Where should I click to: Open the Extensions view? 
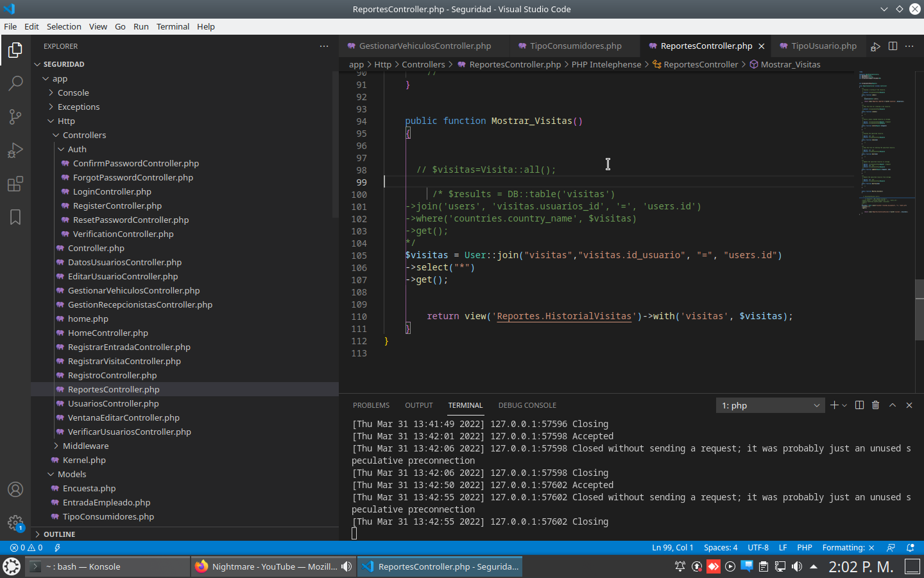click(15, 184)
